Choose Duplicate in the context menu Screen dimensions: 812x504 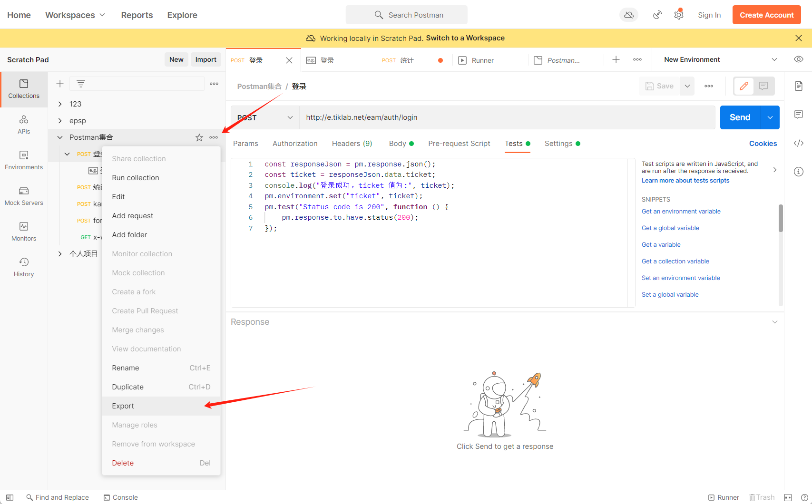(x=161, y=387)
